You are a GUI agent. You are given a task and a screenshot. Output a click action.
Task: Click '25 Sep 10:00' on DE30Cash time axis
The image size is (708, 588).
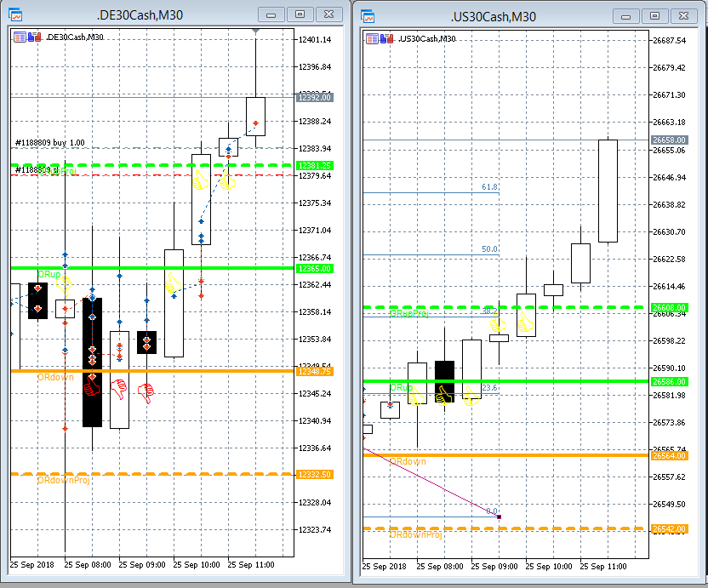click(197, 565)
